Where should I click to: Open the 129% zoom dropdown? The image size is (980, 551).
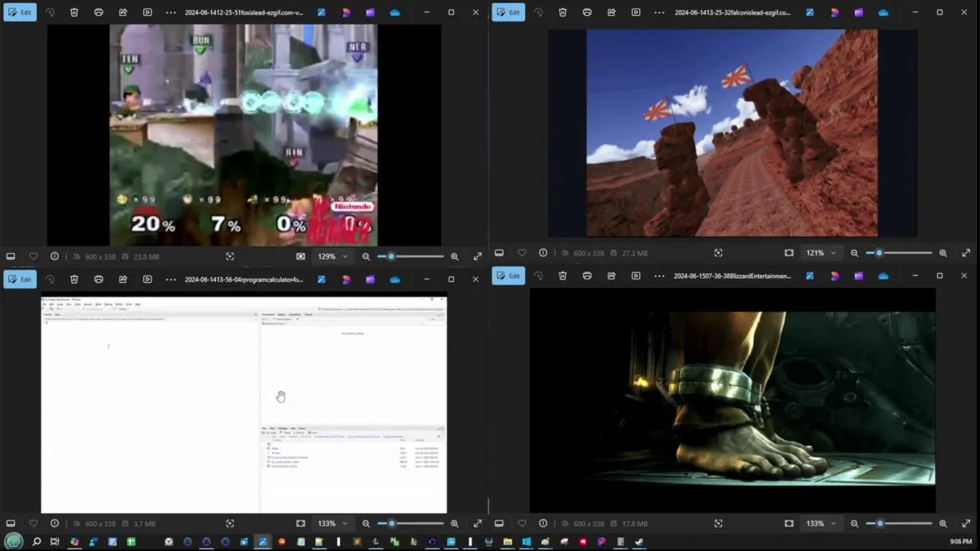point(333,256)
